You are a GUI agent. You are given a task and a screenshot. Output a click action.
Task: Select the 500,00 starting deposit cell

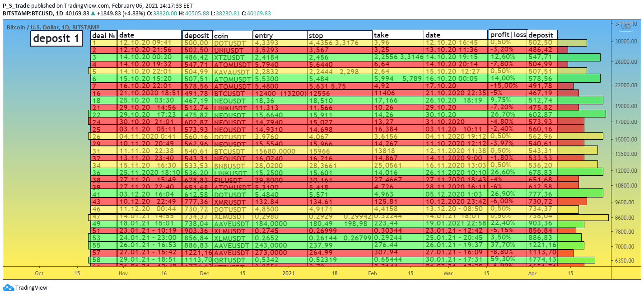click(197, 42)
